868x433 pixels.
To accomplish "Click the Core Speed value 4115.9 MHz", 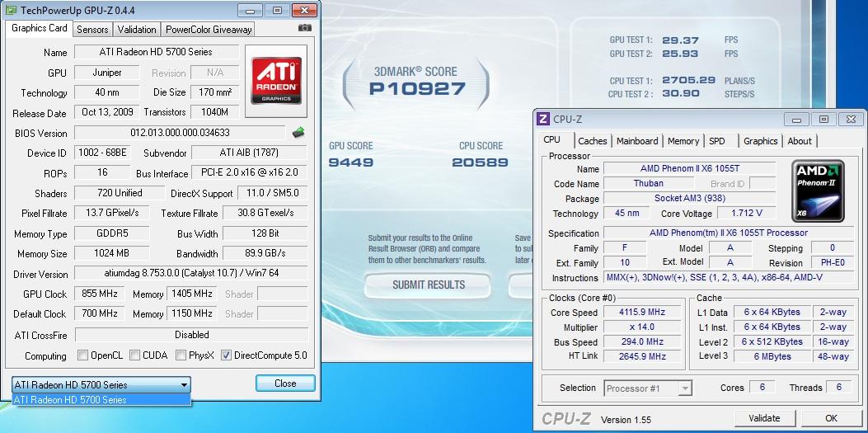I will click(x=642, y=313).
